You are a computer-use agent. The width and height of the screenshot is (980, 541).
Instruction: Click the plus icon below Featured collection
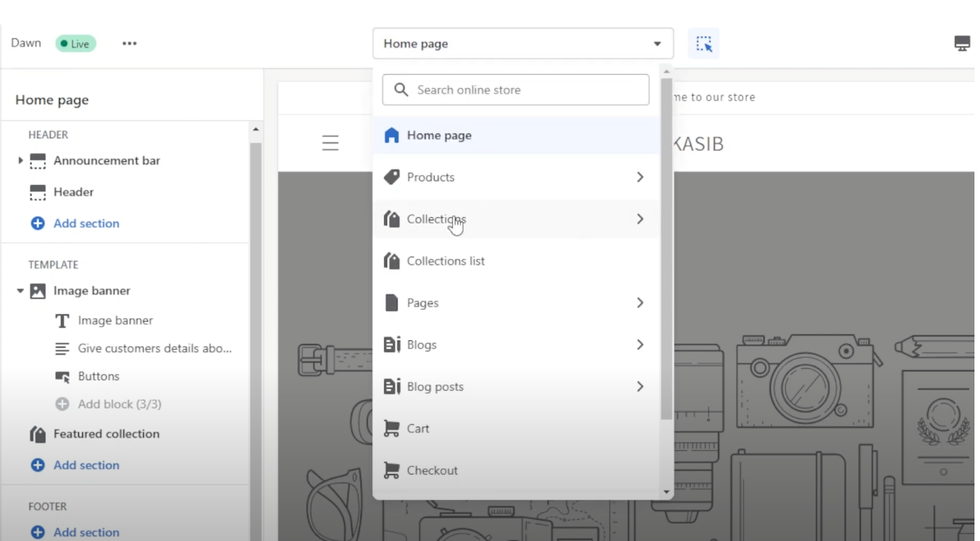click(38, 465)
